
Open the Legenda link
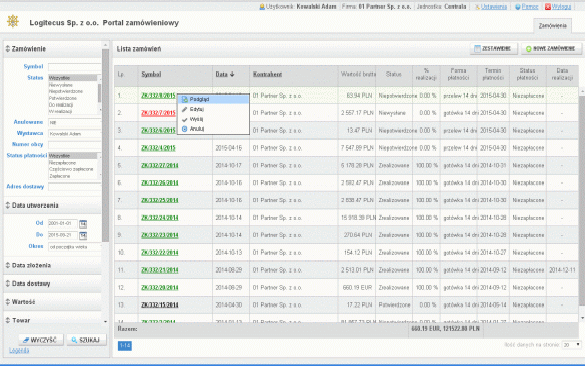(x=19, y=350)
